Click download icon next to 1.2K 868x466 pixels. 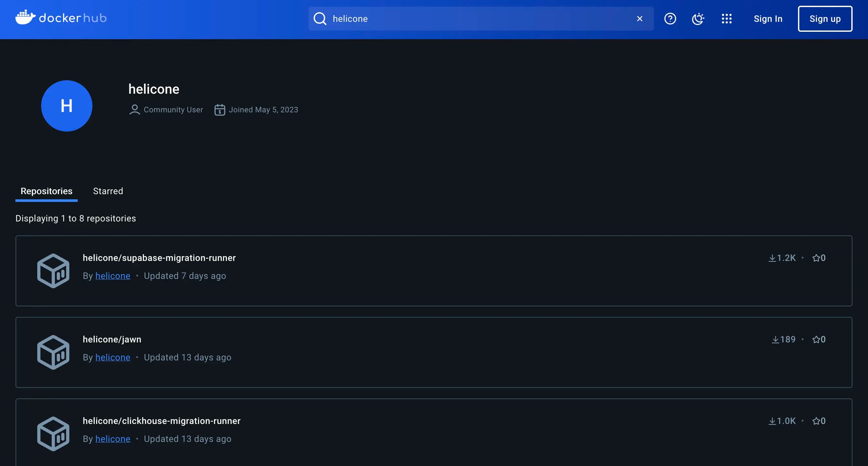pos(772,258)
